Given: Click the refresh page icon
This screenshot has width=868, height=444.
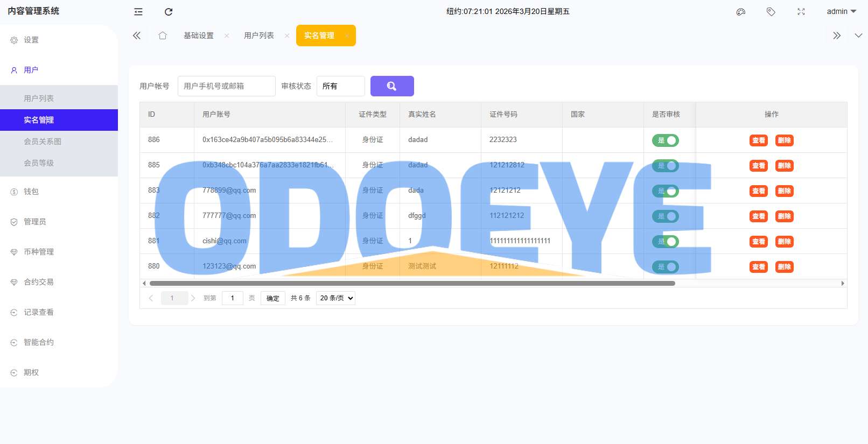Looking at the screenshot, I should click(x=169, y=12).
